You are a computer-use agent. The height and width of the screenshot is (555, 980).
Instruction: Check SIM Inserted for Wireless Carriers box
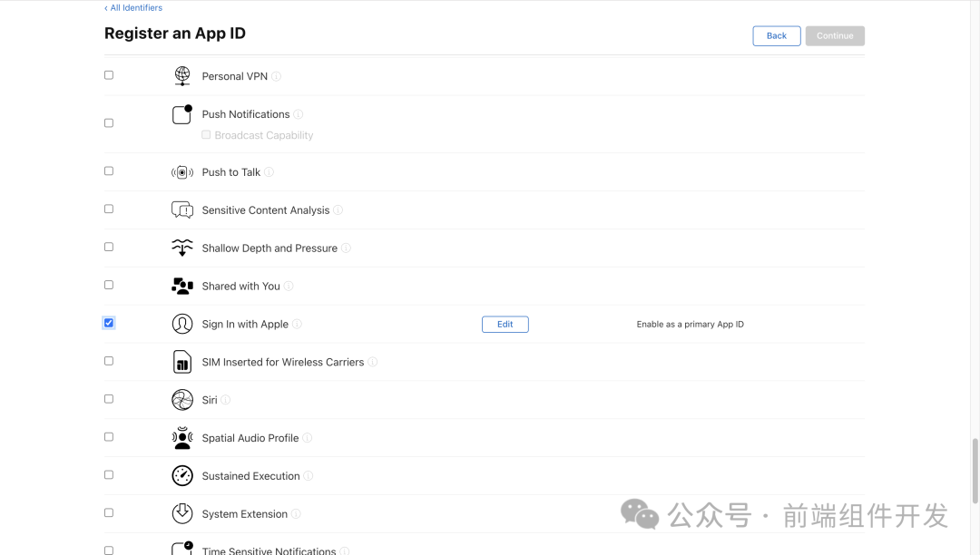109,361
